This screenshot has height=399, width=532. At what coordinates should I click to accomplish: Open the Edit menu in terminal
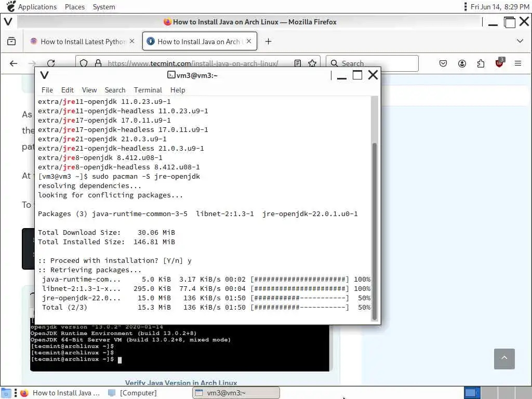pos(67,90)
